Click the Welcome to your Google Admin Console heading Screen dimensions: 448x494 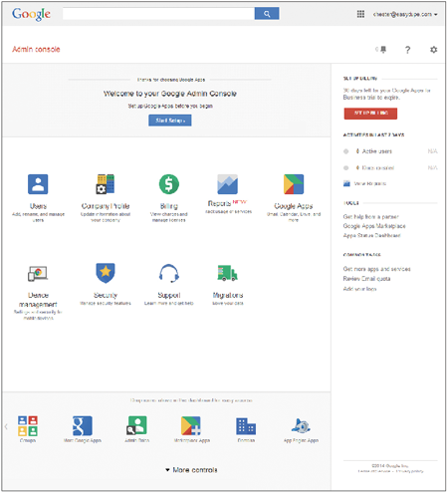point(170,94)
